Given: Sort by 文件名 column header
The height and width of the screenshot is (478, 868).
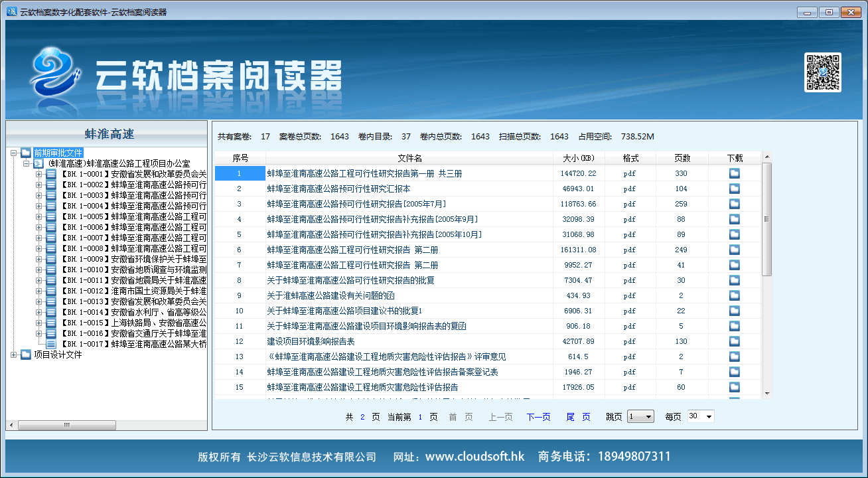Looking at the screenshot, I should tap(409, 158).
